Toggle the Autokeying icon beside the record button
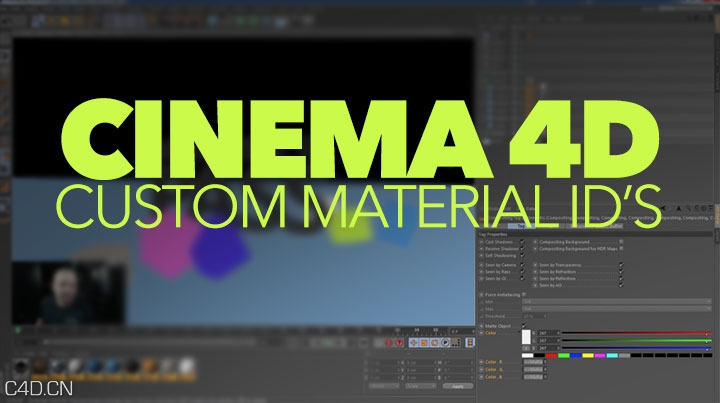The height and width of the screenshot is (403, 720). 399,343
